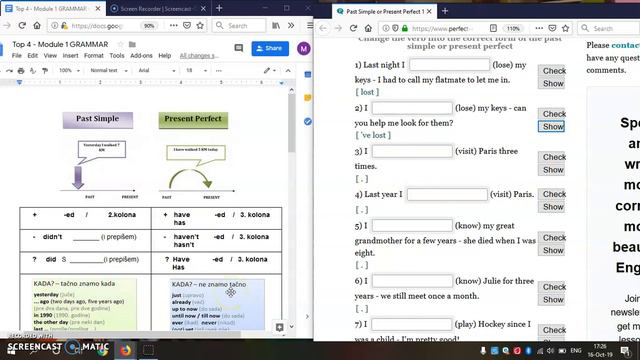
Task: Close the Past Simple or Present Perfect tab
Action: click(429, 11)
